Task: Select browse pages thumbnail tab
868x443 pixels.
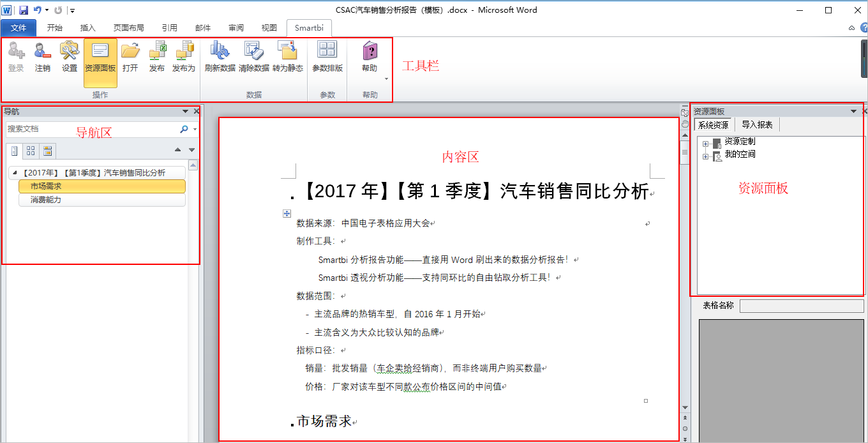Action: [x=31, y=151]
